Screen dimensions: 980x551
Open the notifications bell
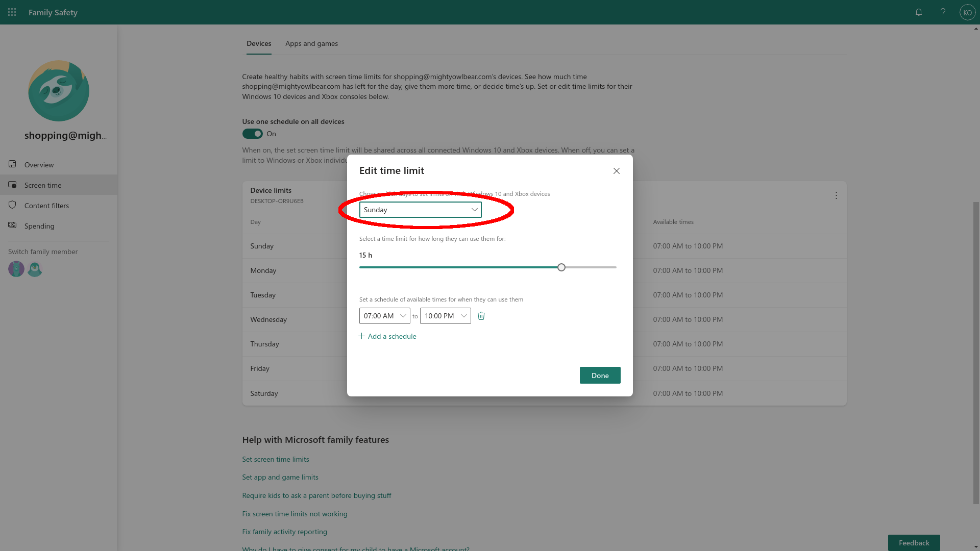click(x=919, y=12)
